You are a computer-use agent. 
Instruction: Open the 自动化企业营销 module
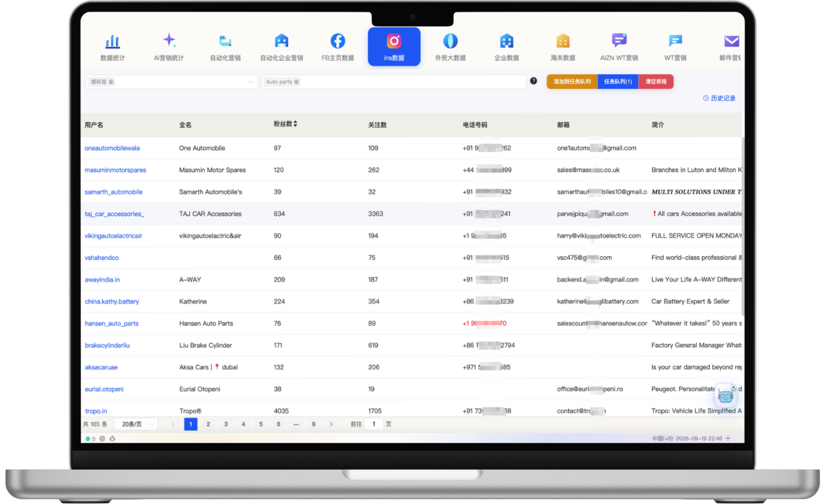pyautogui.click(x=282, y=47)
